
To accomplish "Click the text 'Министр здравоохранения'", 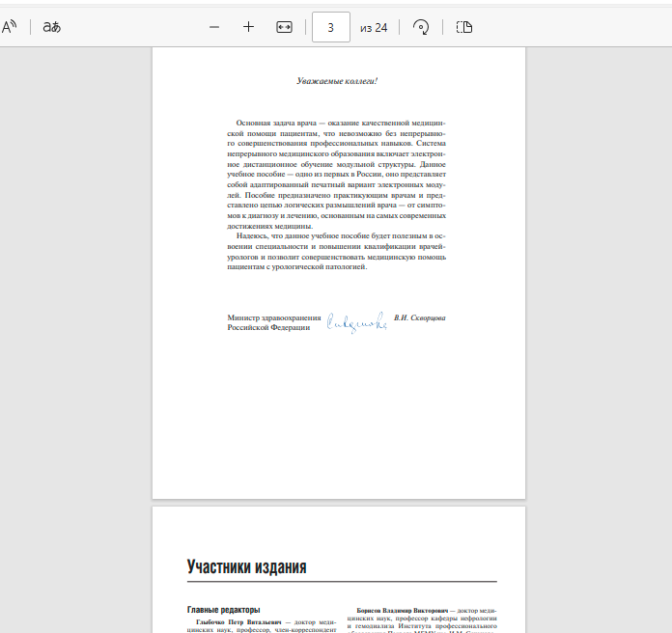I will pos(274,317).
